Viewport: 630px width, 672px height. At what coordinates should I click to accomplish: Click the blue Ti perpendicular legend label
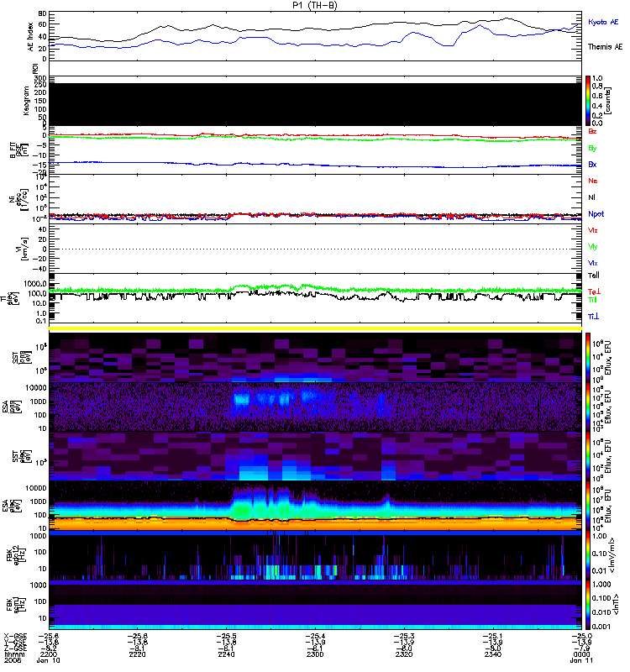[593, 317]
